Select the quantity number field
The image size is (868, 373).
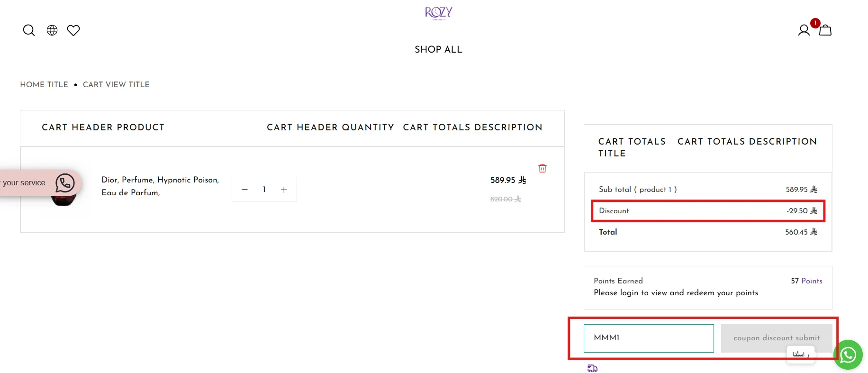click(264, 190)
